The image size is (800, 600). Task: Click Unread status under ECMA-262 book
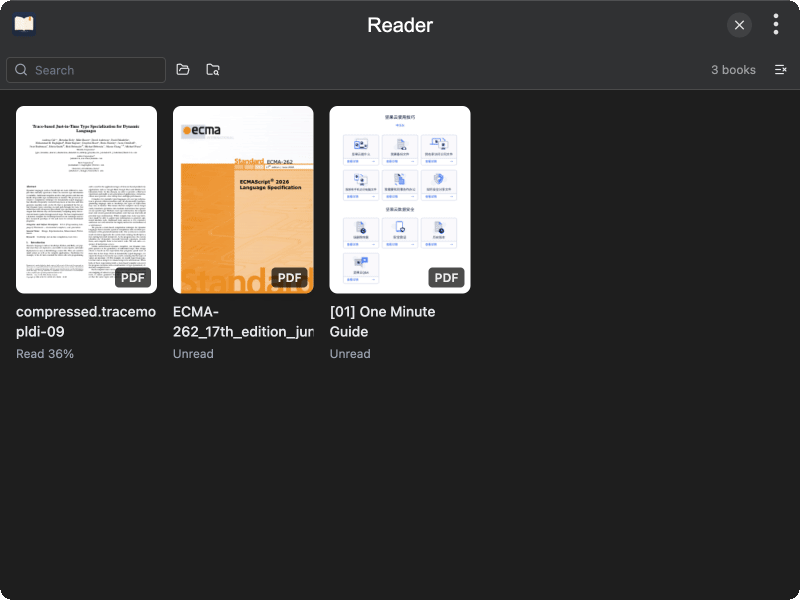tap(193, 354)
